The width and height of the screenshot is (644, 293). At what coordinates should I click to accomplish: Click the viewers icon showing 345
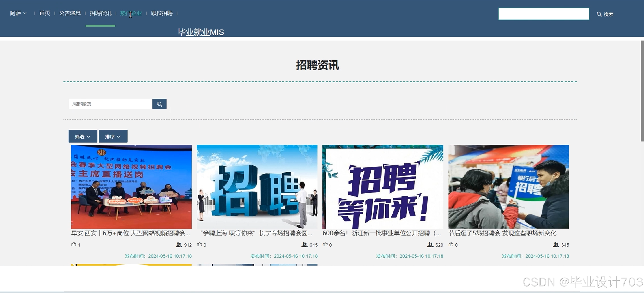click(x=556, y=245)
